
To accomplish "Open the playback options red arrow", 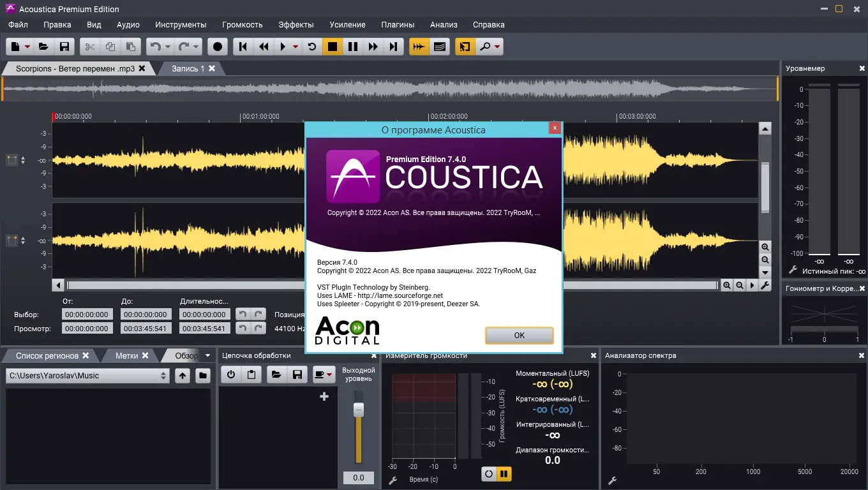I will pyautogui.click(x=296, y=47).
